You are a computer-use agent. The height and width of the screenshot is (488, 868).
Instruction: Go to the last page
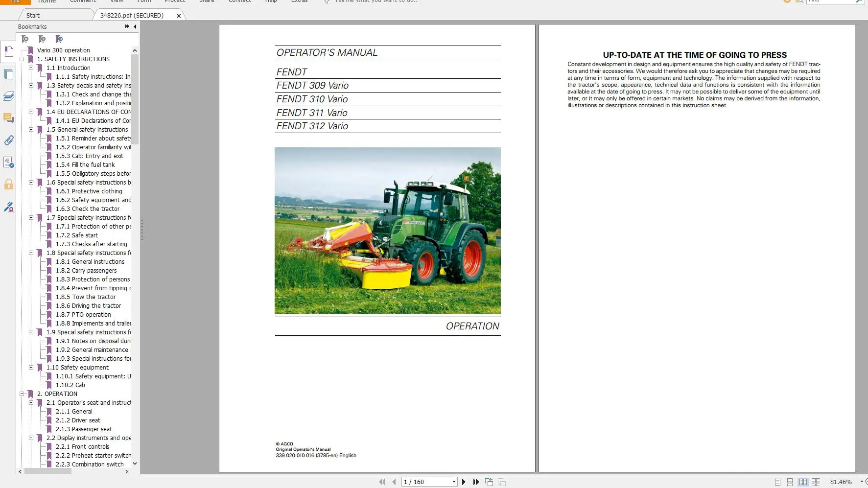click(x=476, y=482)
